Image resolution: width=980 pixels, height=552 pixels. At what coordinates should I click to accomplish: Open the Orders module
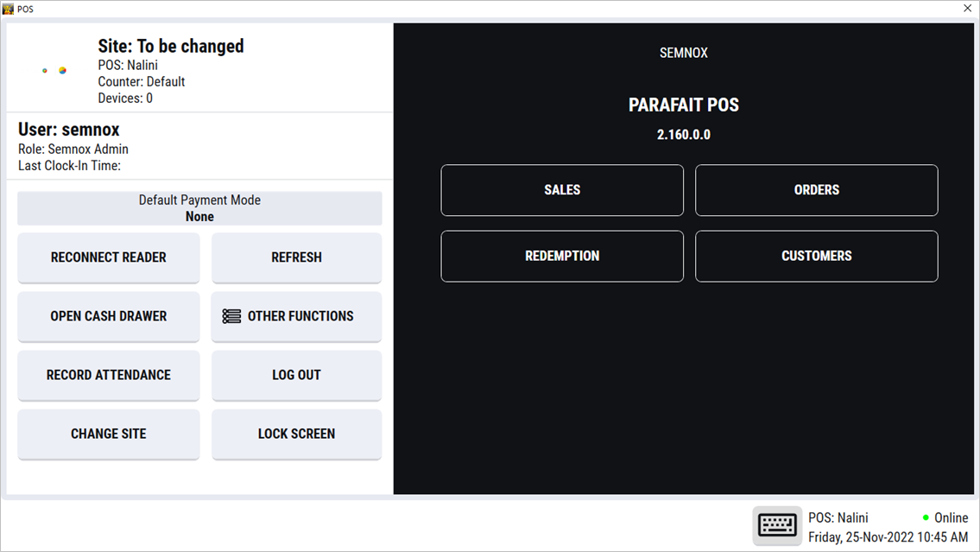pyautogui.click(x=816, y=190)
